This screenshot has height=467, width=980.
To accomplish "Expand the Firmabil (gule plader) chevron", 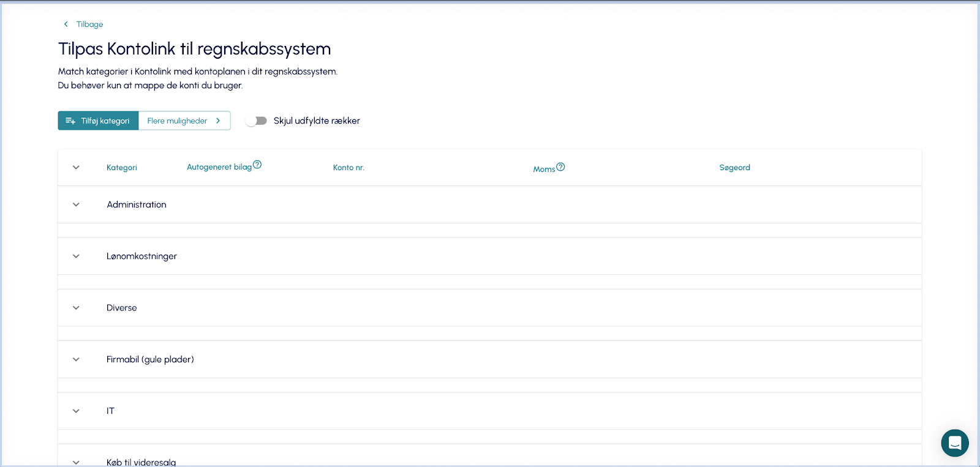I will [76, 359].
